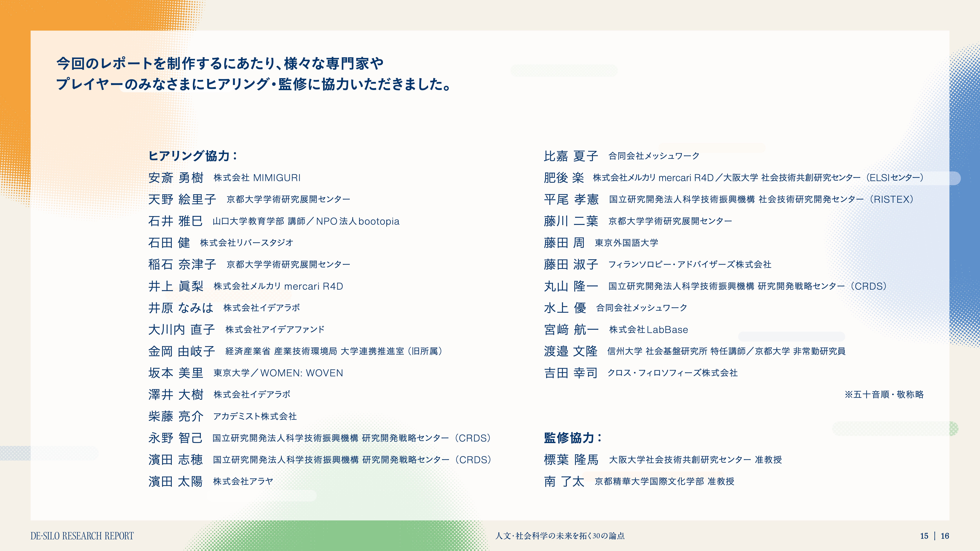Select the name 丸山 隆一
The height and width of the screenshot is (551, 980).
[571, 286]
